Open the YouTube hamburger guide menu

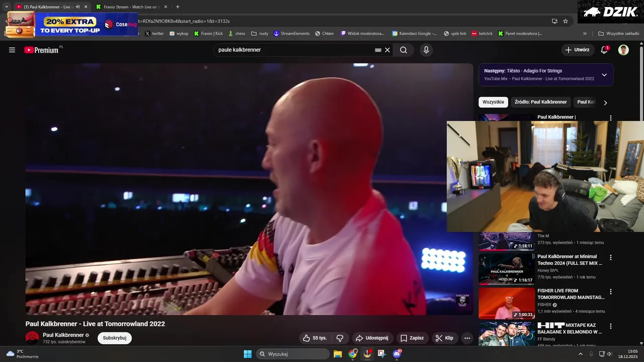[x=12, y=50]
